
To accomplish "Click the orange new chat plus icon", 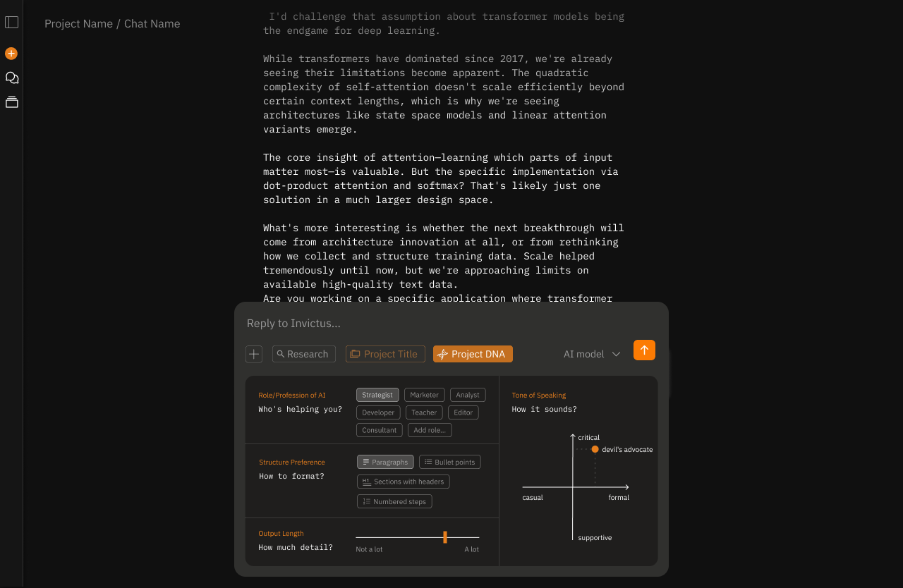I will click(x=11, y=54).
